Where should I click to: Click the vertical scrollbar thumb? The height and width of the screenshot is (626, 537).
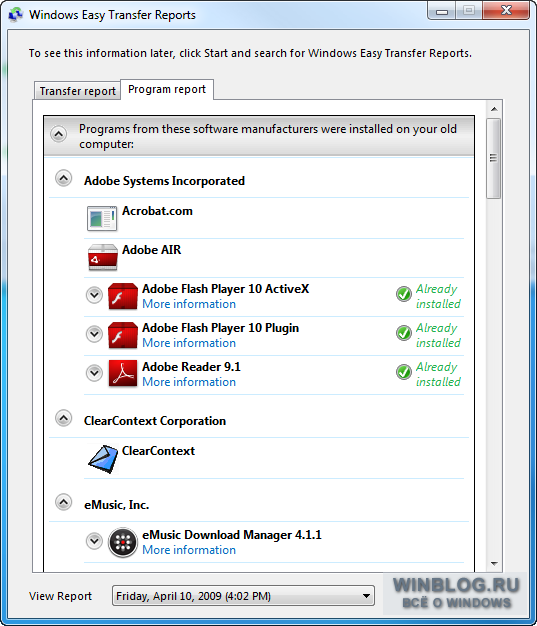point(494,158)
